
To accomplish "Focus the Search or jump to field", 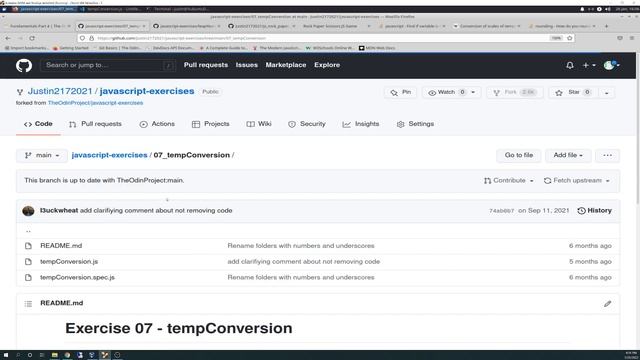I will tap(108, 65).
